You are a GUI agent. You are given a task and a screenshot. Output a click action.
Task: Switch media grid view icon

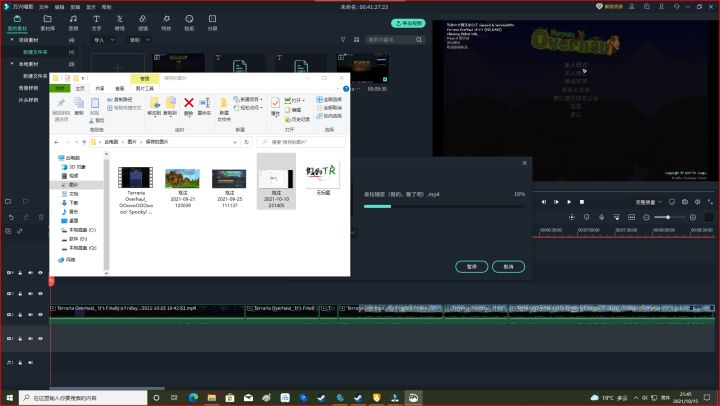[x=356, y=40]
